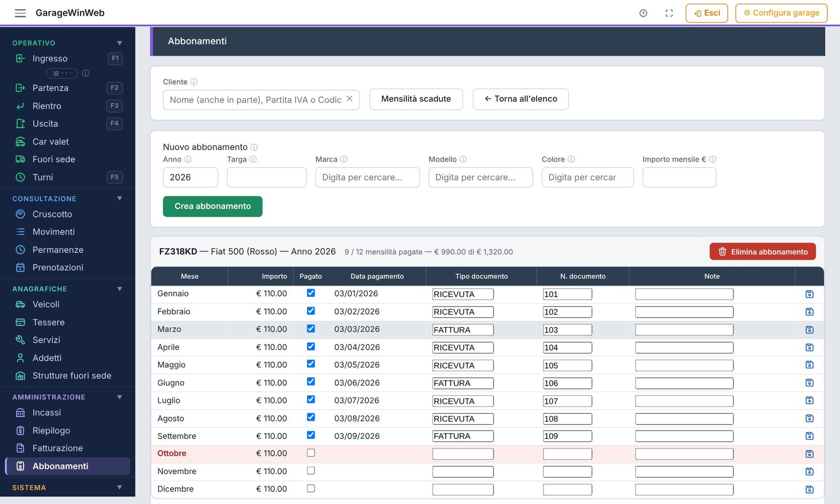840x504 pixels.
Task: Click info icon under Ingresso
Action: pos(86,73)
